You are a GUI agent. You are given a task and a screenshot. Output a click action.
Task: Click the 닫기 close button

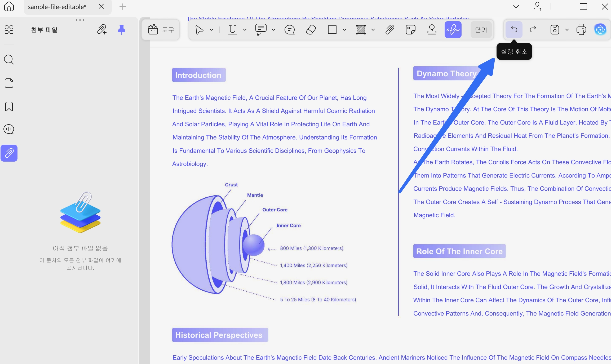[481, 30]
